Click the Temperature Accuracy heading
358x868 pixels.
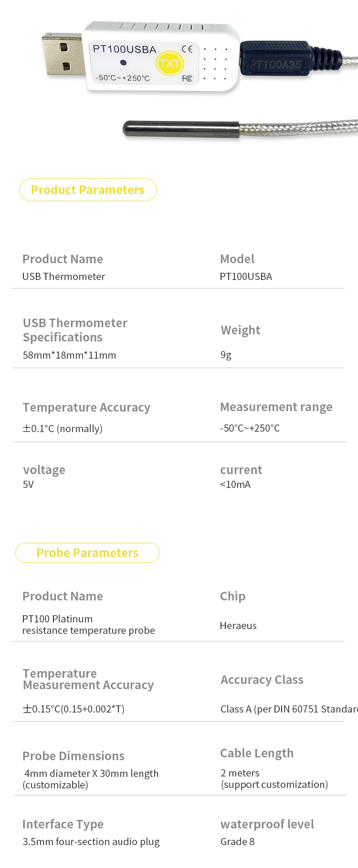86,407
